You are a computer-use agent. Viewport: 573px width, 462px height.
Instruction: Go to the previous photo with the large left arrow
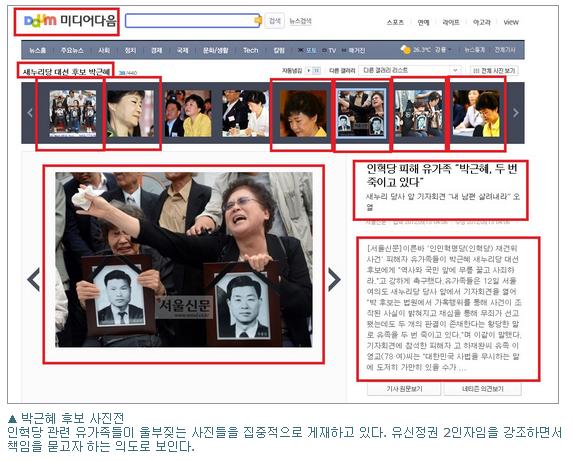click(x=34, y=279)
